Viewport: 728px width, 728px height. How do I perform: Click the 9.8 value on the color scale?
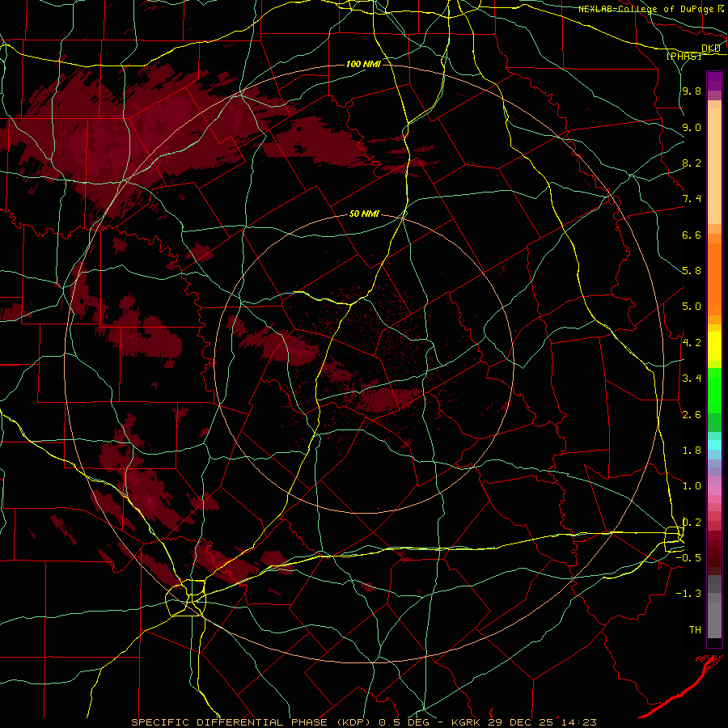692,91
